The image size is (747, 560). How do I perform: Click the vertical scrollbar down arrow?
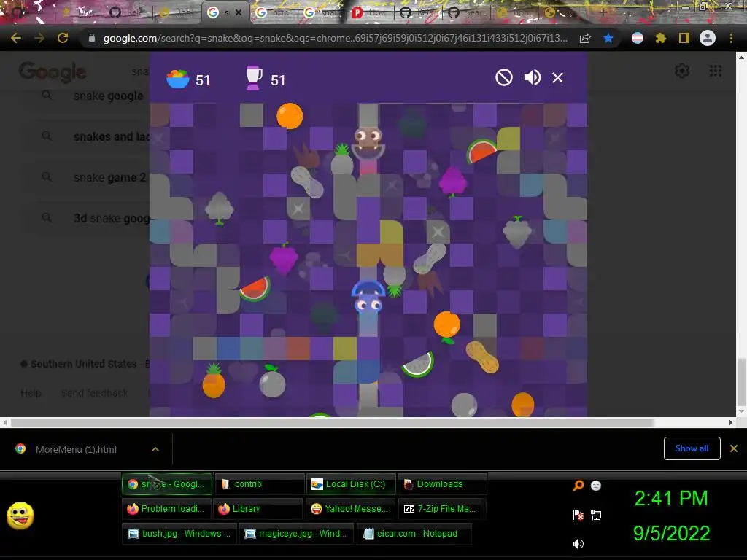tap(741, 411)
